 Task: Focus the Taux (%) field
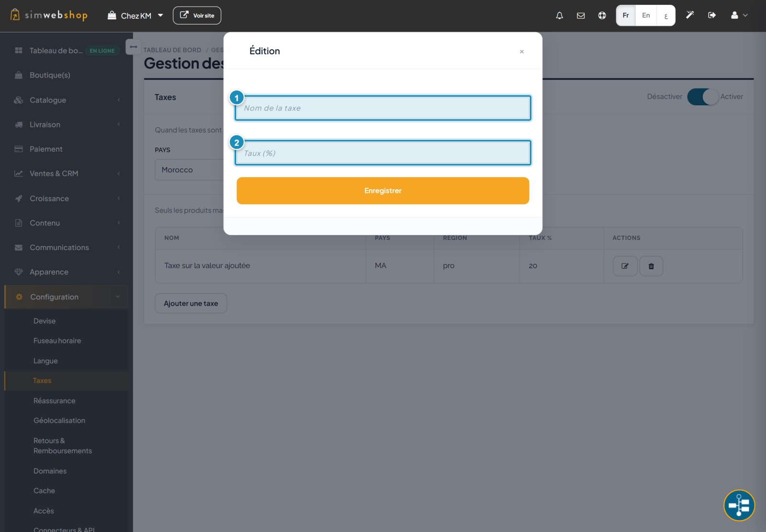[x=383, y=153]
